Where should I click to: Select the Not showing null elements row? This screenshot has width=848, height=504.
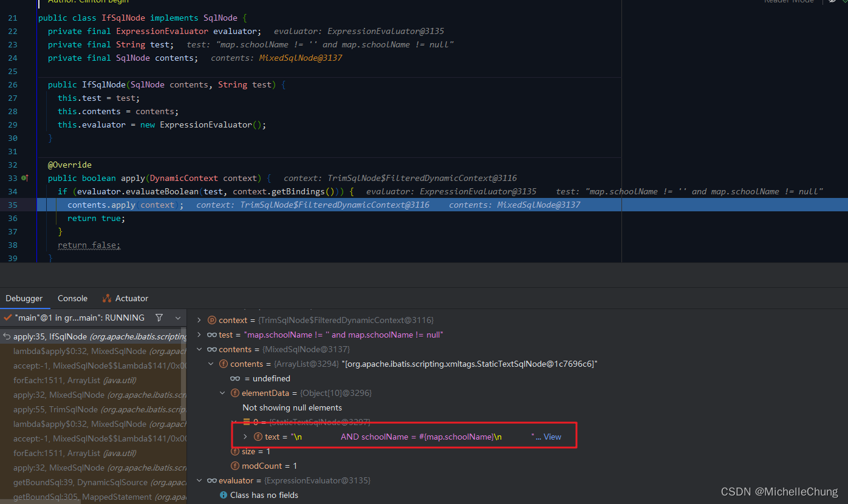pyautogui.click(x=292, y=407)
